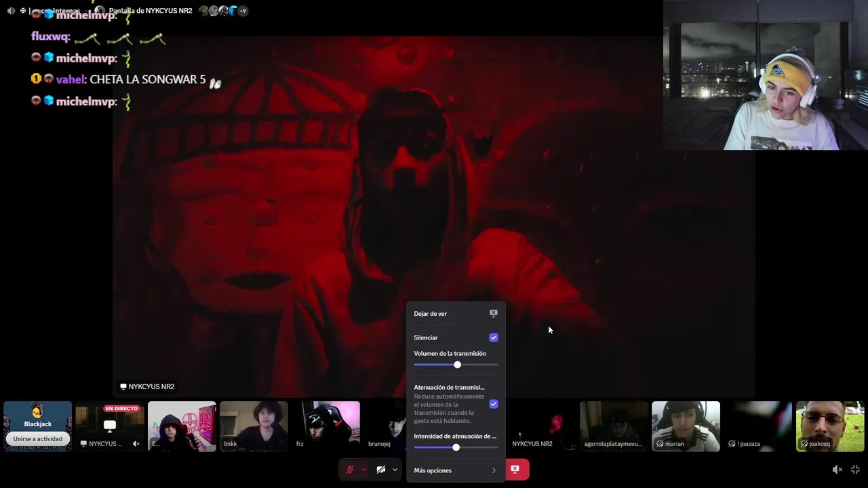This screenshot has height=488, width=868.
Task: Click the muted mic icon on joazaza's tile
Action: 732,444
